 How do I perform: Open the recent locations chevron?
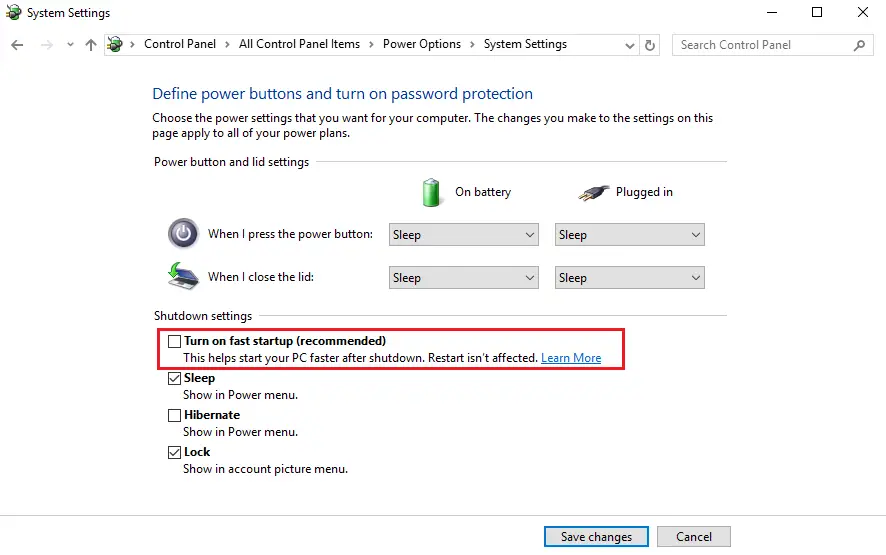[70, 45]
